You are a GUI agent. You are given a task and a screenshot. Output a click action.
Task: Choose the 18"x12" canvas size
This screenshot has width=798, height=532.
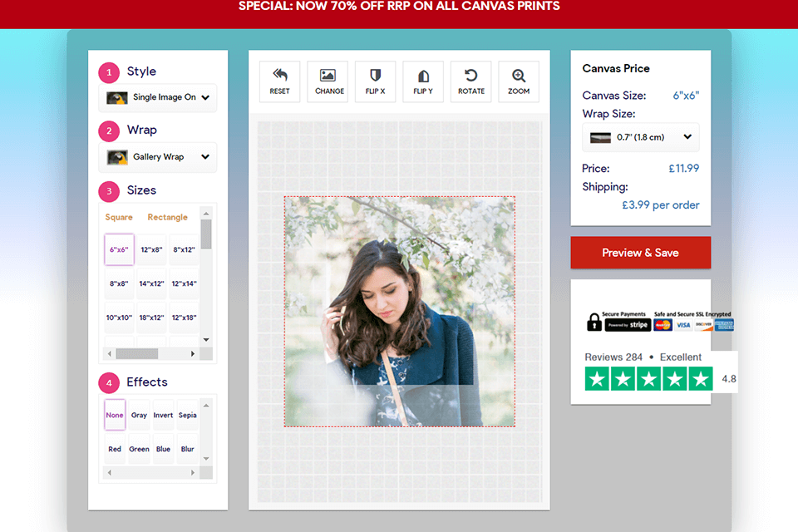pos(151,318)
